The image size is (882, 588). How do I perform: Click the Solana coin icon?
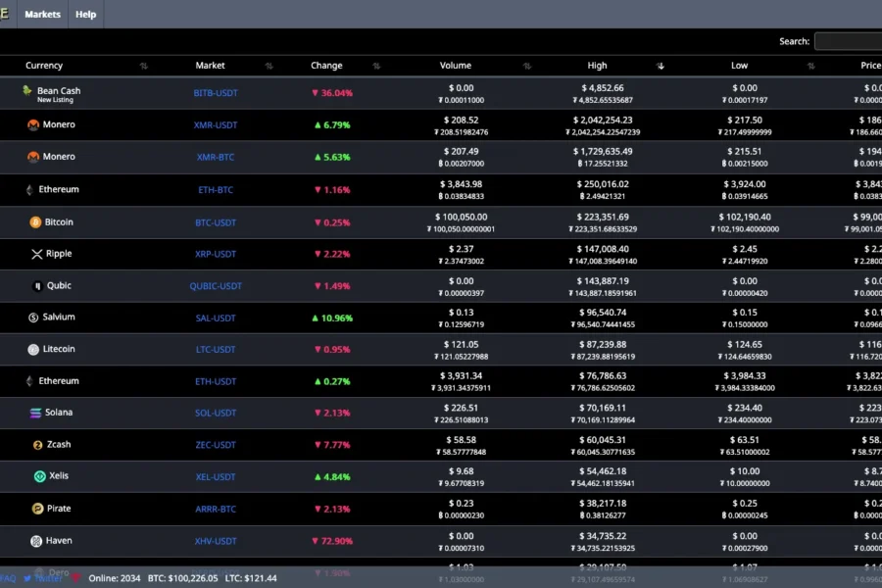(x=35, y=413)
